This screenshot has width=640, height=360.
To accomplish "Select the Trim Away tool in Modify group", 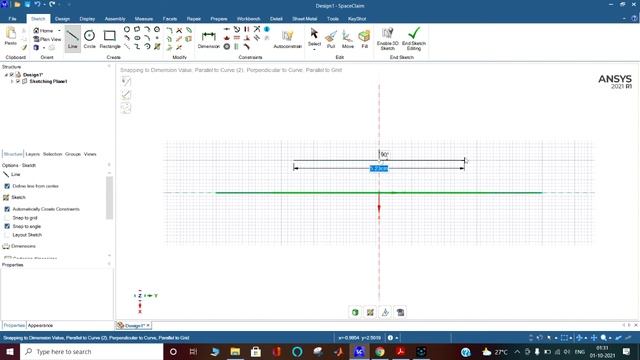I will 179,30.
